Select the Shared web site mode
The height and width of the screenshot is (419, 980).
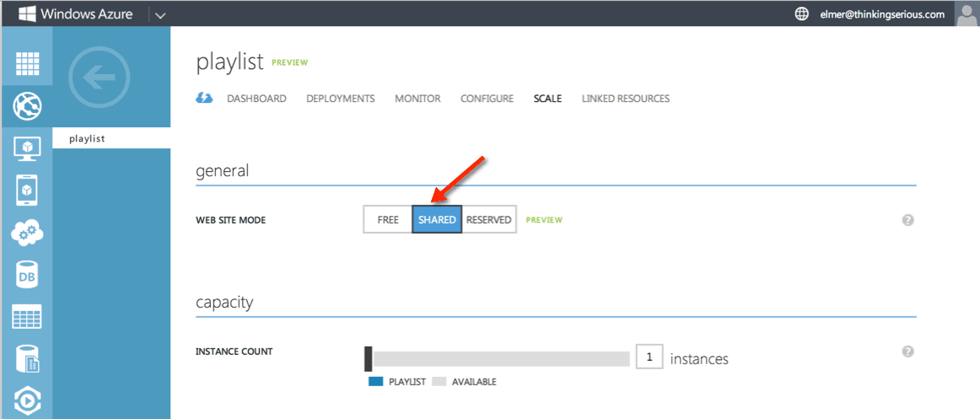pos(437,220)
